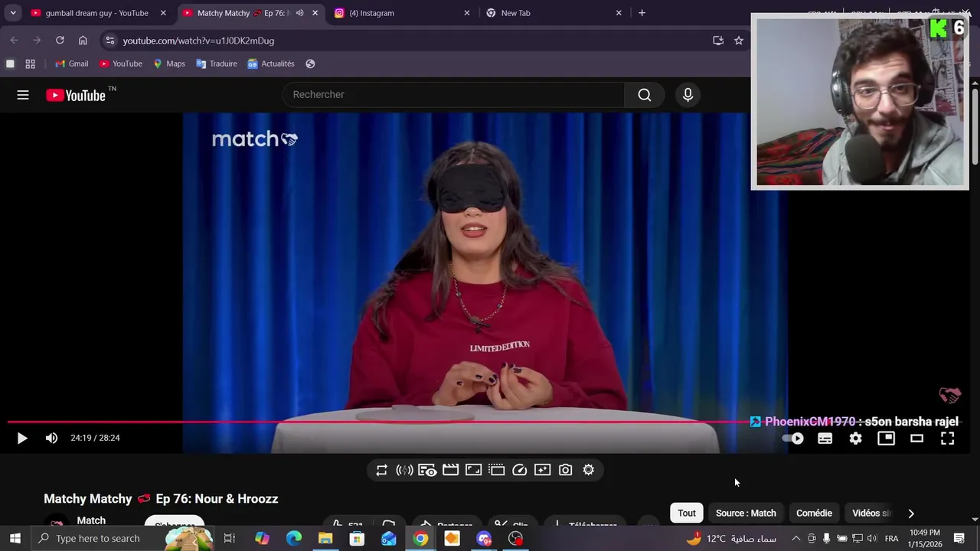Show more chips with the right arrow
Image resolution: width=980 pixels, height=551 pixels.
pos(911,514)
